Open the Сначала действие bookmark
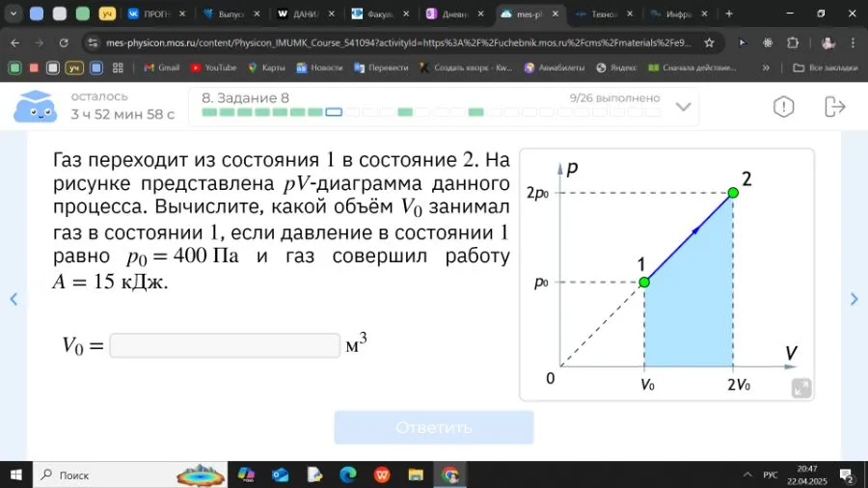 692,68
